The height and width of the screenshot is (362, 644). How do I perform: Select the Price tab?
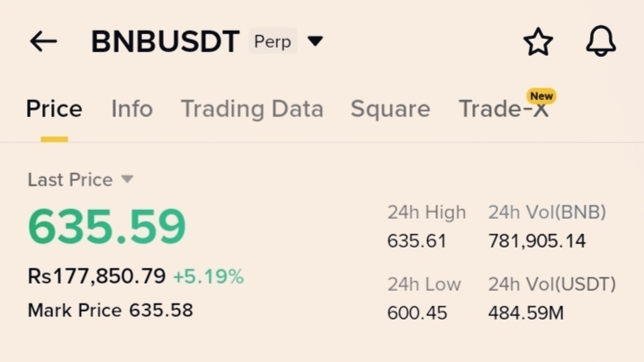[54, 109]
